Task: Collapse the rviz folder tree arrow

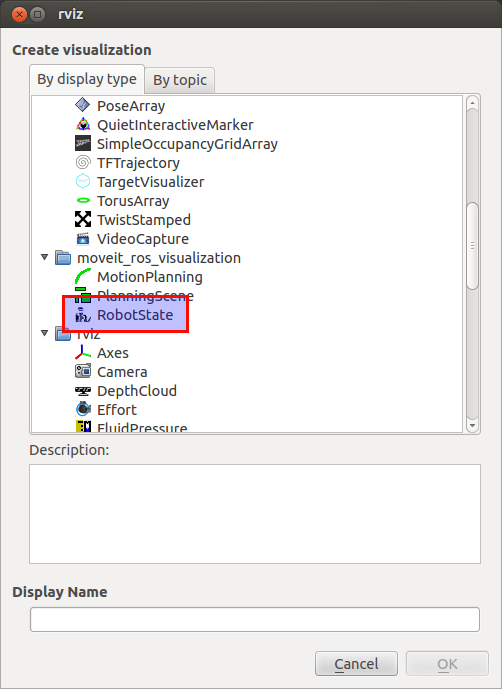Action: point(44,333)
